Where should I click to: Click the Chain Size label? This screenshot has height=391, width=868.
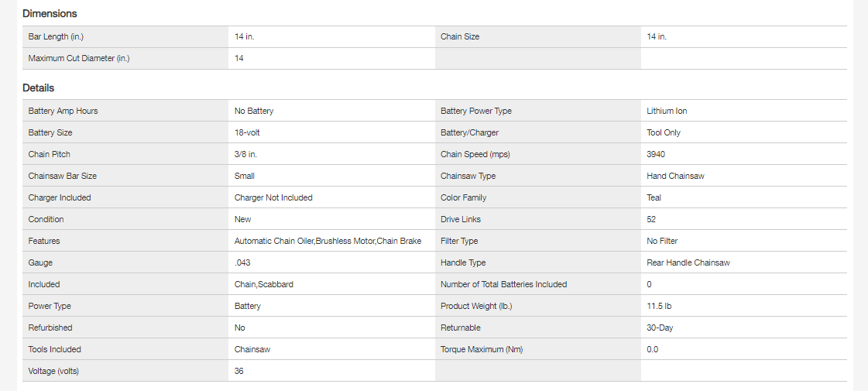click(460, 36)
